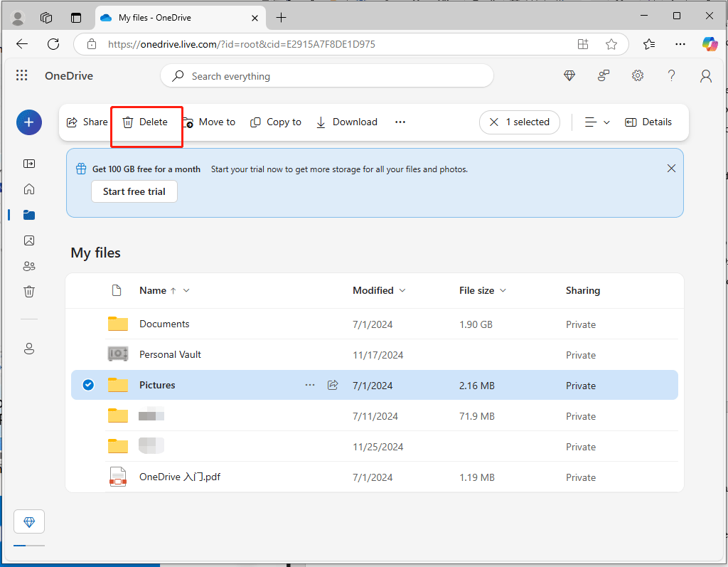Open Recycle bin icon in the sidebar
The image size is (728, 567).
(x=29, y=292)
